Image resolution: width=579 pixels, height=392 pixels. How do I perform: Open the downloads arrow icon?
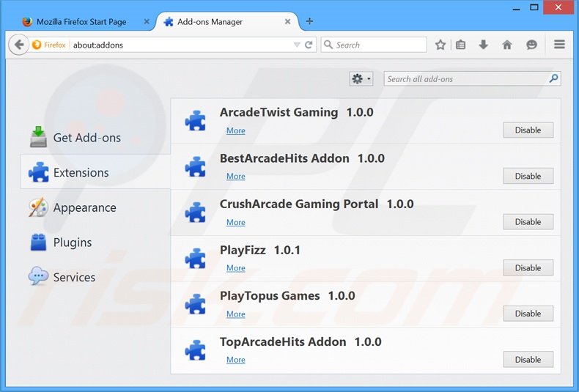[x=483, y=45]
